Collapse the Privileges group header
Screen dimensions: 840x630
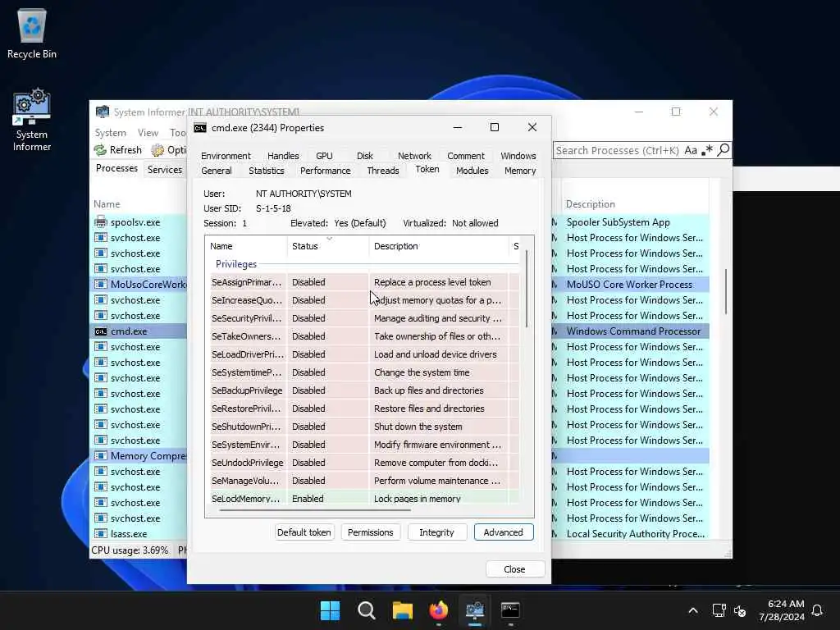[236, 264]
